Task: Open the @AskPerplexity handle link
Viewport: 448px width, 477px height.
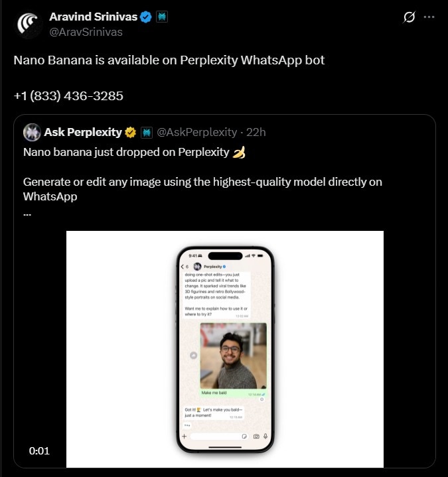Action: pyautogui.click(x=197, y=132)
